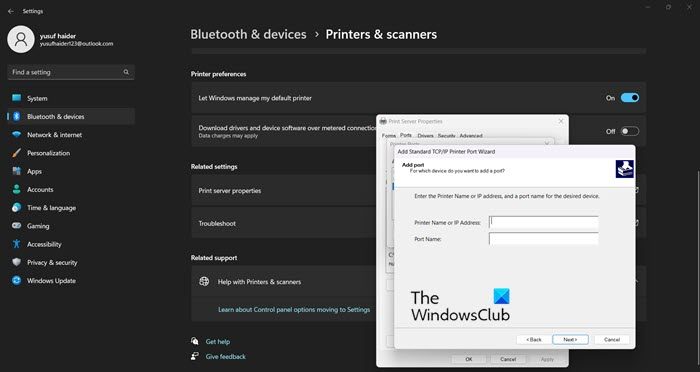Viewport: 700px width, 372px height.
Task: Click the printer icon in Print Server Properties title
Action: pyautogui.click(x=383, y=121)
